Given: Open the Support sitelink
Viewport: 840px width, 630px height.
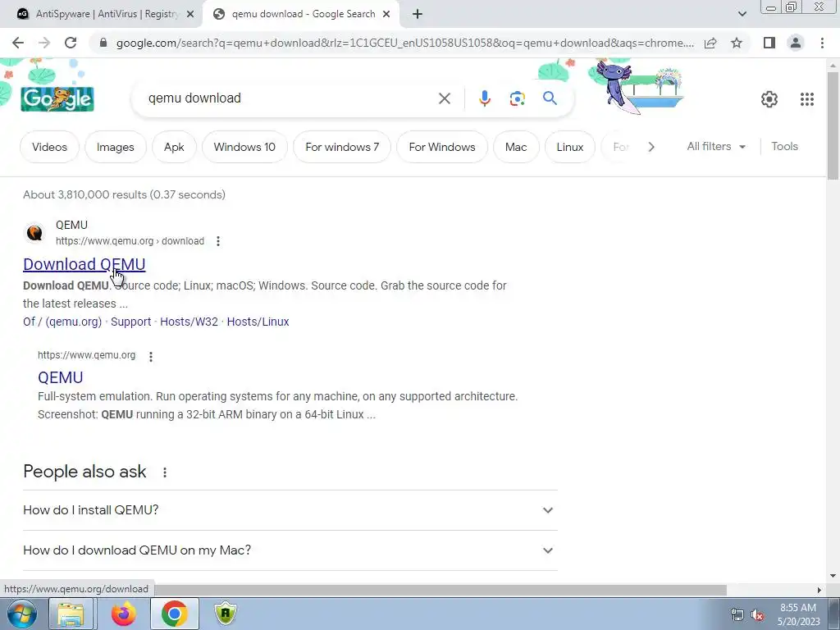Looking at the screenshot, I should tap(130, 322).
